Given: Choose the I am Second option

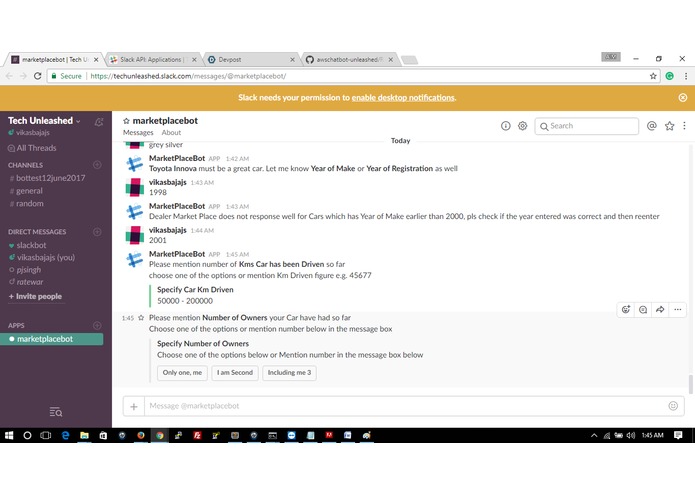Looking at the screenshot, I should 235,373.
